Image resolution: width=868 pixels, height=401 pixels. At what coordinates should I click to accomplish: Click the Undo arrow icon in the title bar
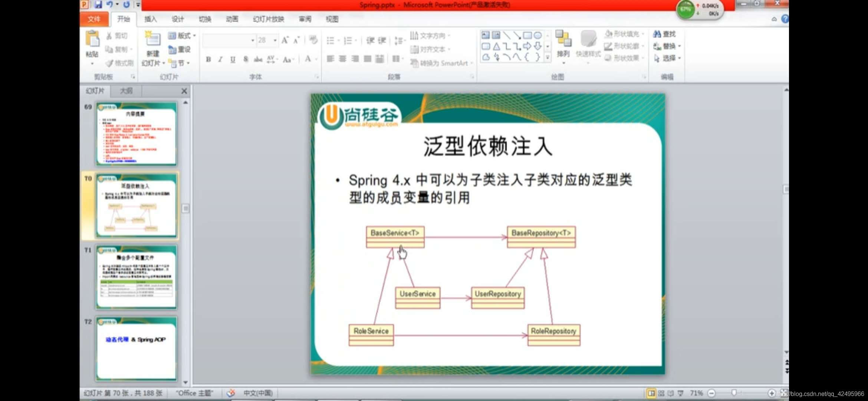[x=109, y=4]
